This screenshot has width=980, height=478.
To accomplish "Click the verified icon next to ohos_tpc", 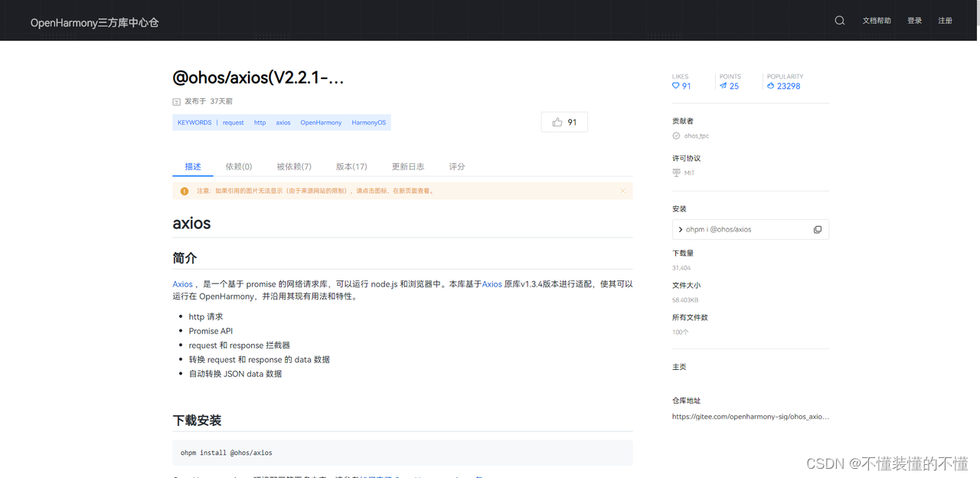I will tap(676, 136).
